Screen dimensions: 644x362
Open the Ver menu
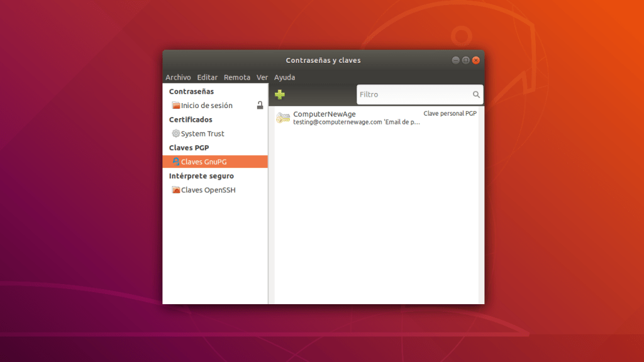click(262, 77)
